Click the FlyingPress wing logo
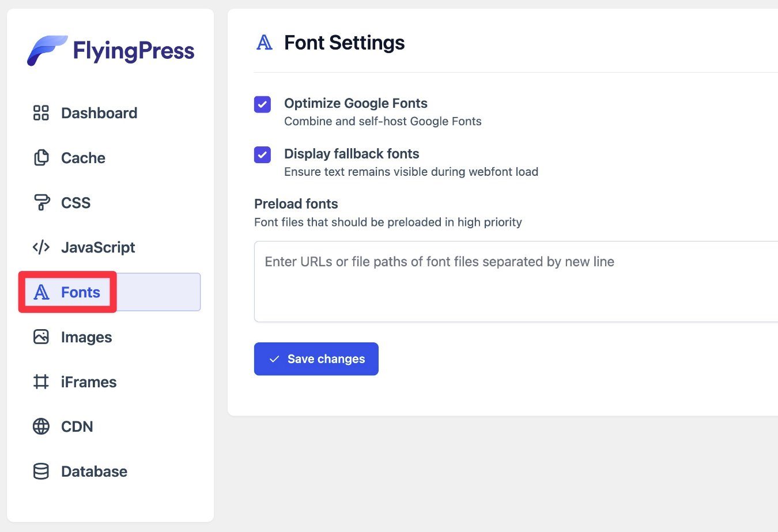778x532 pixels. tap(47, 50)
